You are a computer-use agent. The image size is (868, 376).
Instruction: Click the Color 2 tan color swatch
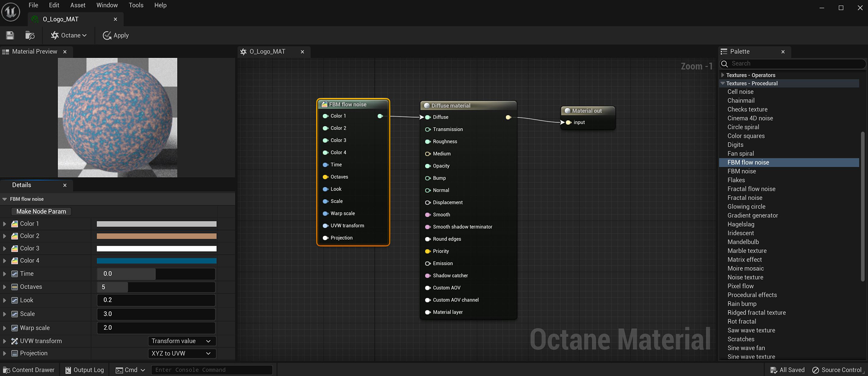click(157, 236)
